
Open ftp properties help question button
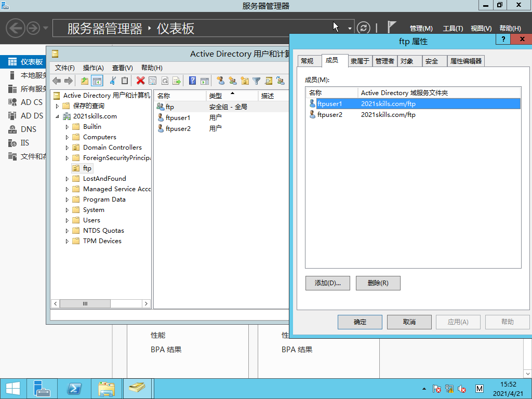(503, 39)
